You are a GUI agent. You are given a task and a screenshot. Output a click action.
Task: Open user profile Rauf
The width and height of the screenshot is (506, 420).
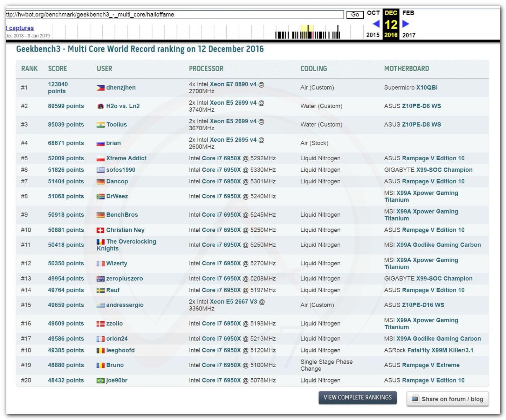click(x=113, y=290)
